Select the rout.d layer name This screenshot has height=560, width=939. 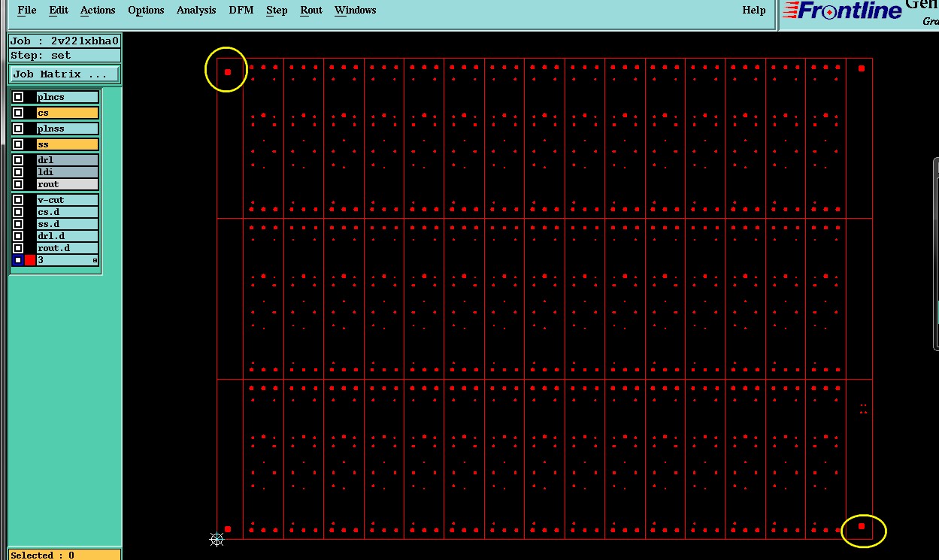[68, 248]
